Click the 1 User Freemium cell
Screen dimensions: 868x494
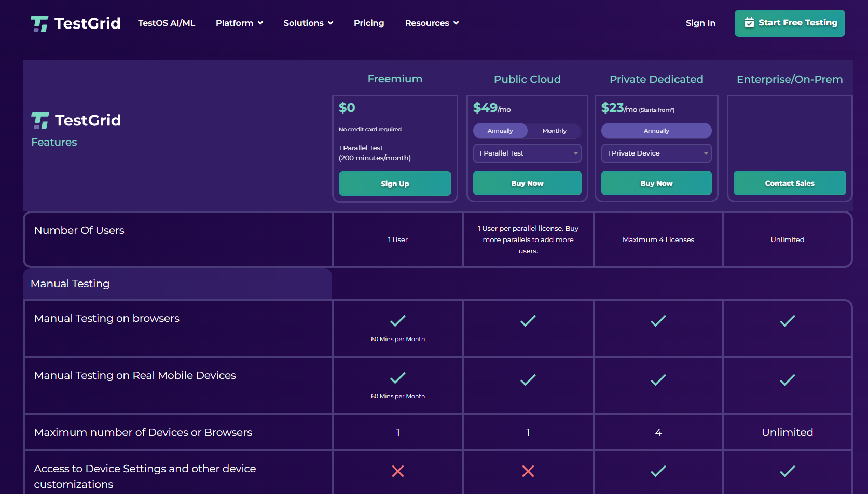(x=398, y=239)
